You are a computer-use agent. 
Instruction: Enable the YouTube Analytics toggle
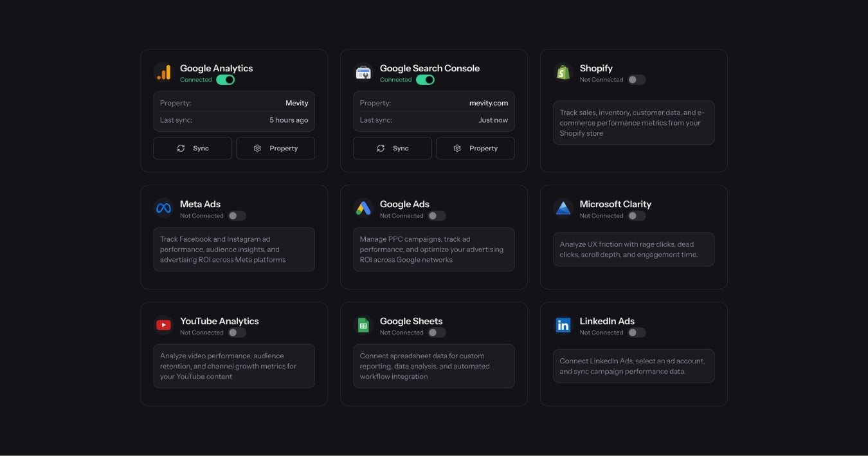click(237, 333)
